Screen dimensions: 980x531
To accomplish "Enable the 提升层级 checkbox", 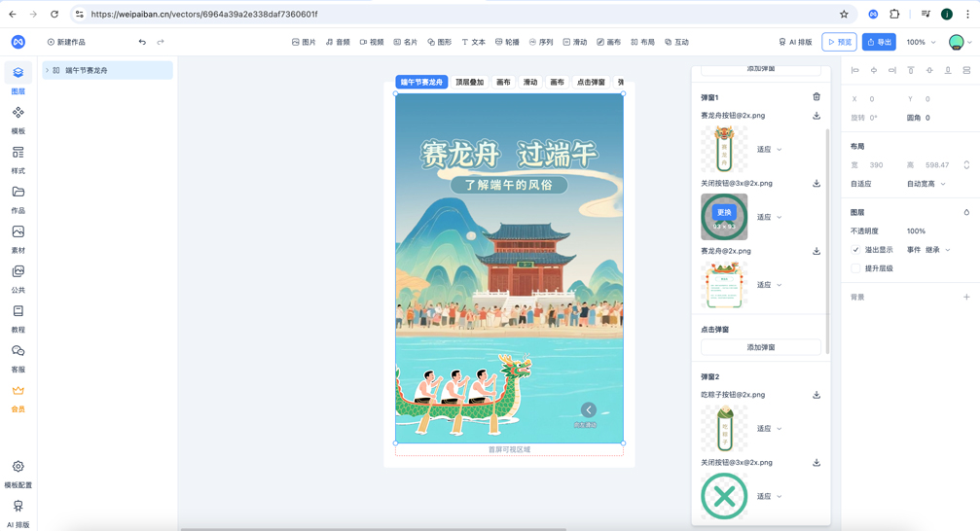I will tap(856, 268).
